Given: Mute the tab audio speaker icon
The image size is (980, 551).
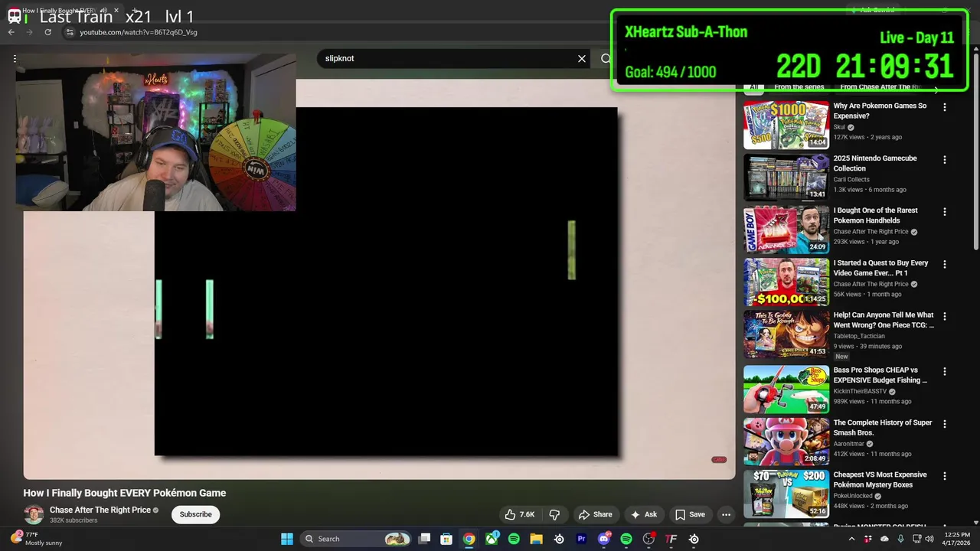Looking at the screenshot, I should [103, 11].
